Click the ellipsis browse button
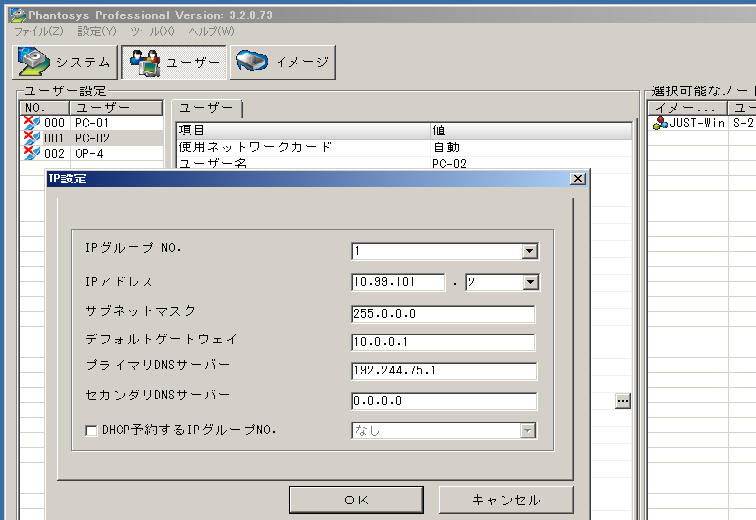 [623, 401]
